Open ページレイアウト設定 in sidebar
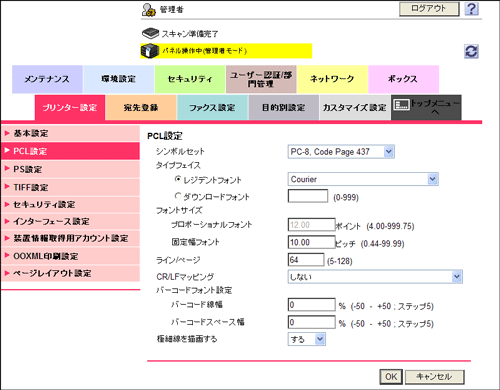This screenshot has height=390, width=500. tap(70, 273)
